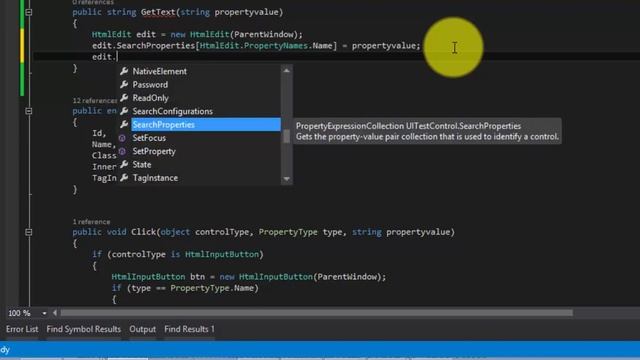Open the 100 % zoom dropdown
Screen dimensions: 640x360
44,313
